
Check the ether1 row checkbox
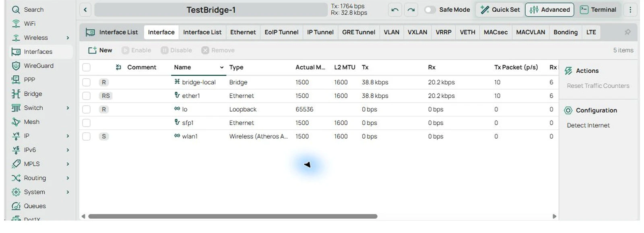pyautogui.click(x=86, y=96)
